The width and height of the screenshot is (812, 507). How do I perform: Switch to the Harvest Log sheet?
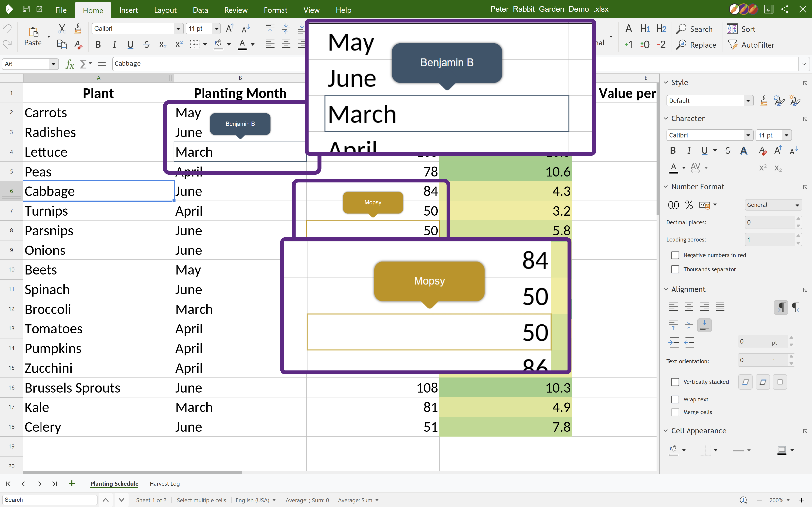pos(165,484)
